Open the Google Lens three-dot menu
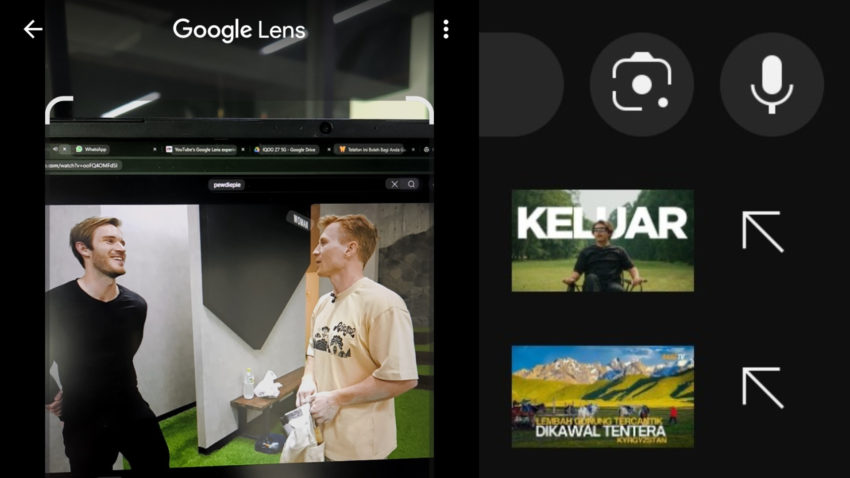This screenshot has width=850, height=478. [446, 29]
